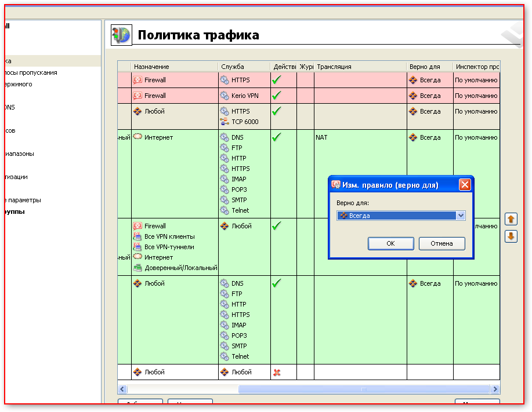The height and width of the screenshot is (412, 532).
Task: Click the horizontal scrollbar left arrow
Action: (122, 389)
